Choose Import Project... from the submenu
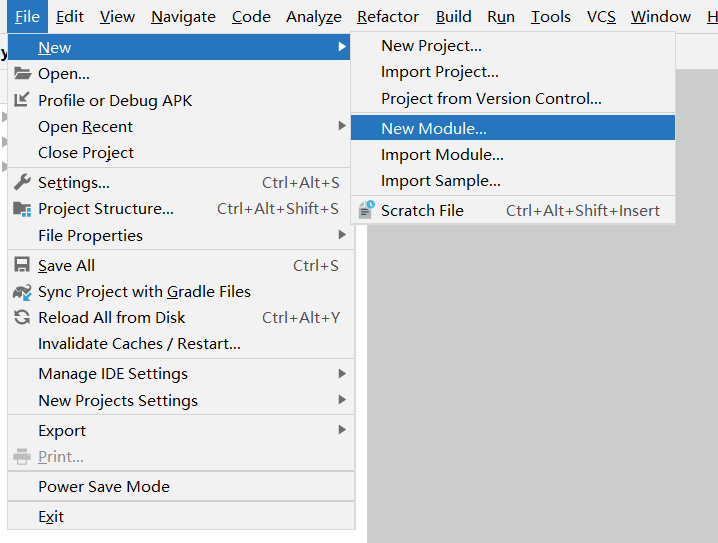 point(513,72)
